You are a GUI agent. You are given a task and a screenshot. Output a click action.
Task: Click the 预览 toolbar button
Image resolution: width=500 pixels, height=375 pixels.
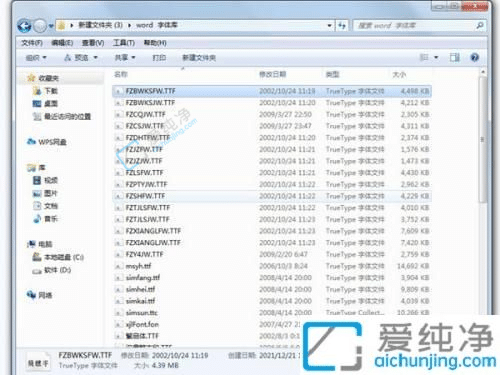[76, 58]
